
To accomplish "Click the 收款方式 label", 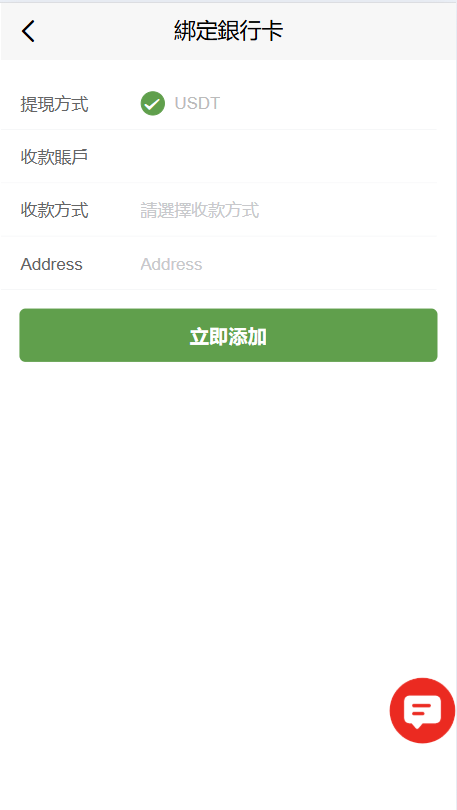I will coord(54,210).
